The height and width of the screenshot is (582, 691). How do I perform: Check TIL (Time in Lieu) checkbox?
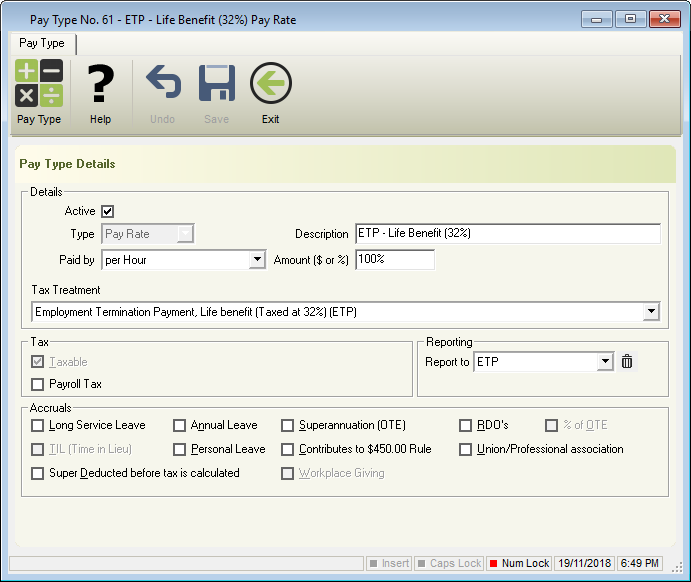[37, 449]
